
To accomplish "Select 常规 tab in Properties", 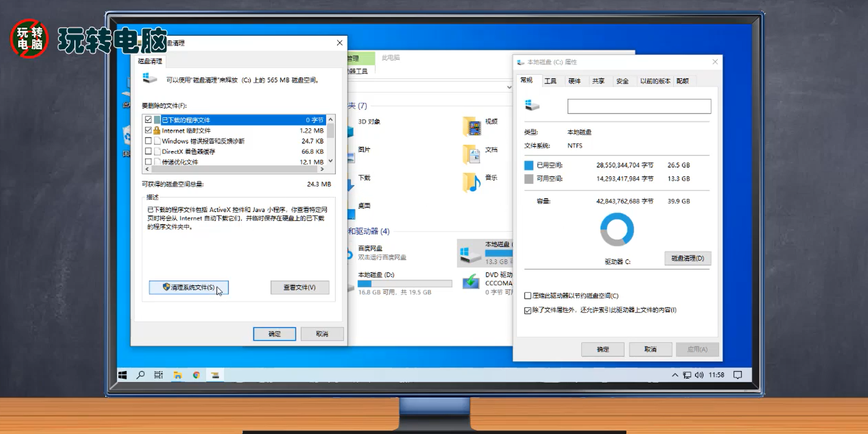I will [x=527, y=80].
